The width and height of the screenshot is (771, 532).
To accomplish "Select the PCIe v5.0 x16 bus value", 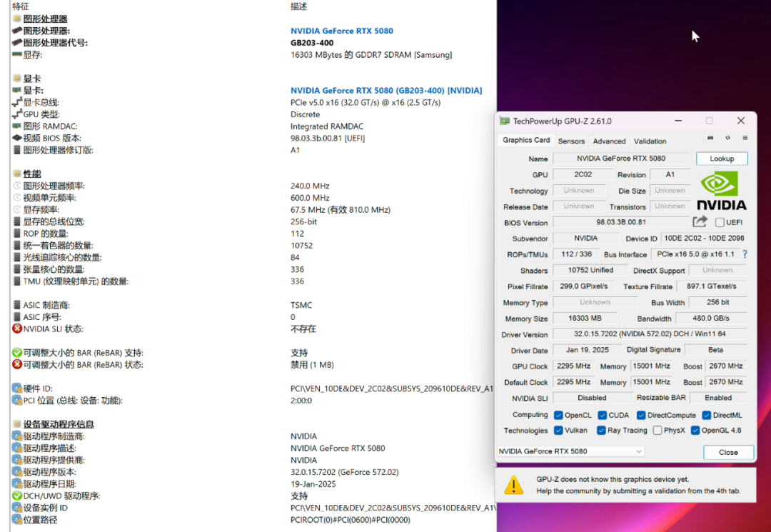I will [366, 102].
